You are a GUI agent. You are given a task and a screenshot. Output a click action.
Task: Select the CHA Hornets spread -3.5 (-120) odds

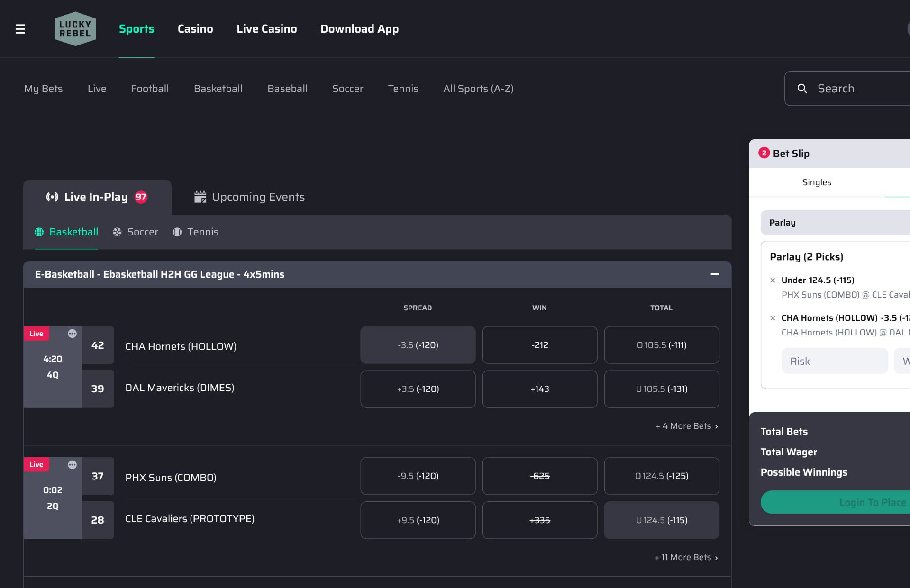[418, 345]
